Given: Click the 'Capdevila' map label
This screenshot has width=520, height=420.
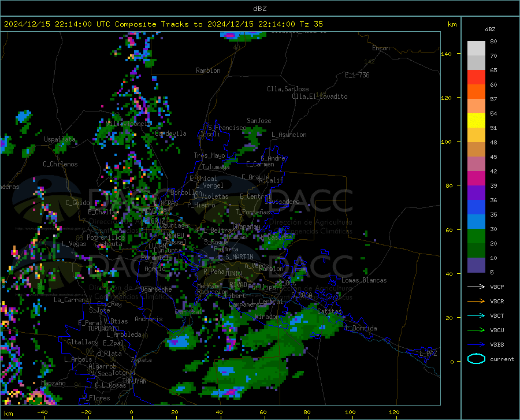Looking at the screenshot, I should (170, 133).
